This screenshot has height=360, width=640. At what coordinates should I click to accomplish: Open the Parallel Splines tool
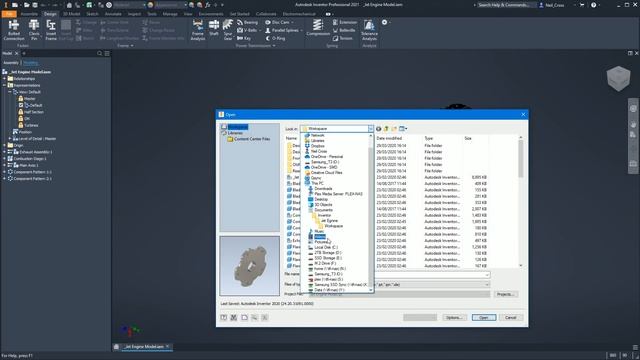click(x=283, y=30)
